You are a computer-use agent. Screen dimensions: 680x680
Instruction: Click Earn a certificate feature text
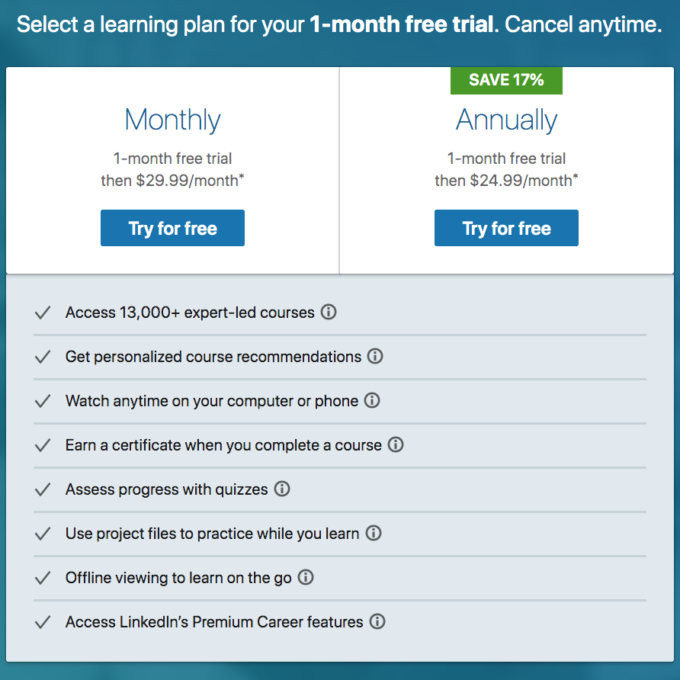(x=223, y=445)
